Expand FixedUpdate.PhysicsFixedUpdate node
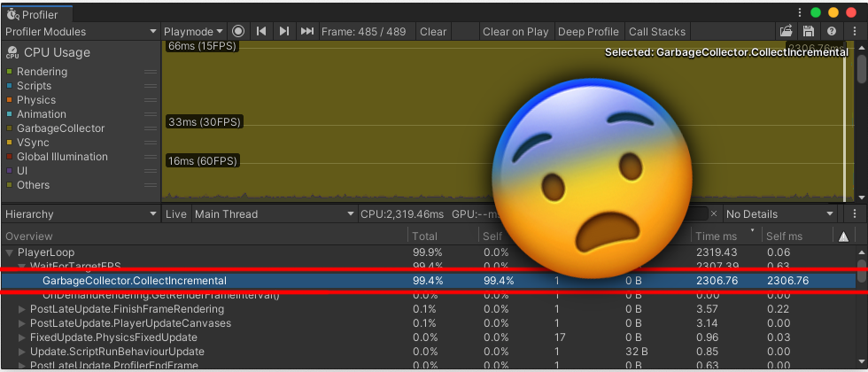The height and width of the screenshot is (372, 868). coord(22,337)
